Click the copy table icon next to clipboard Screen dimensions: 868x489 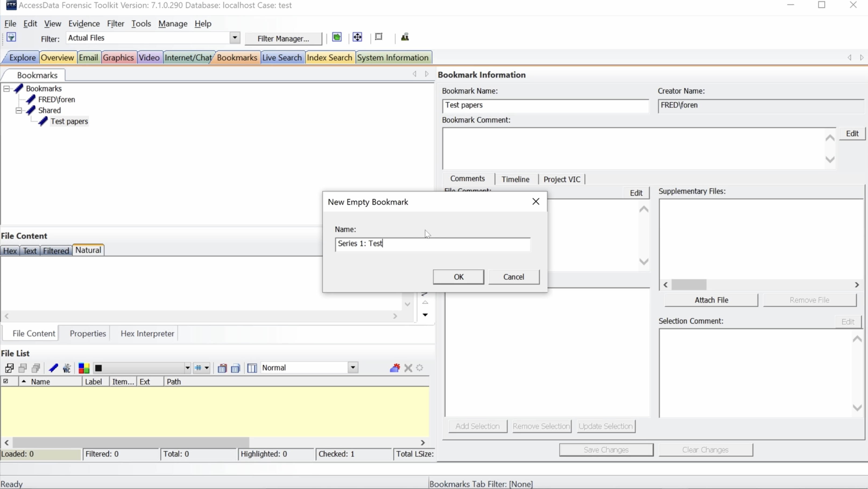[235, 368]
